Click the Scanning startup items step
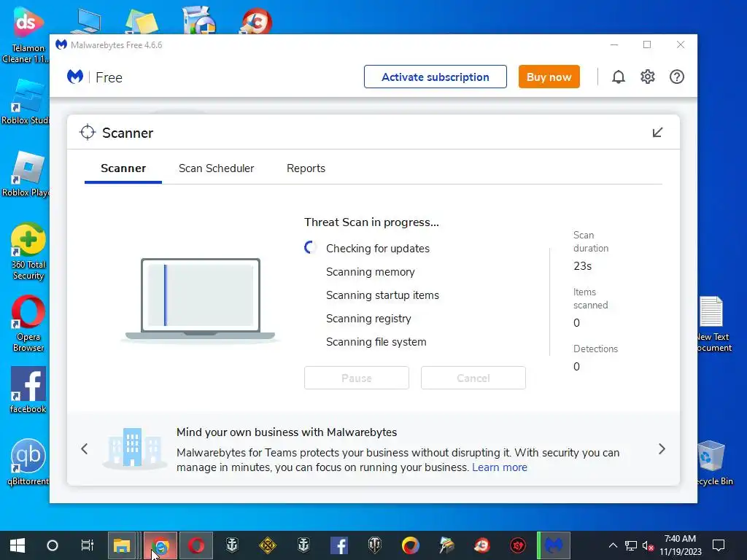Screen dimensions: 747x560 382,295
